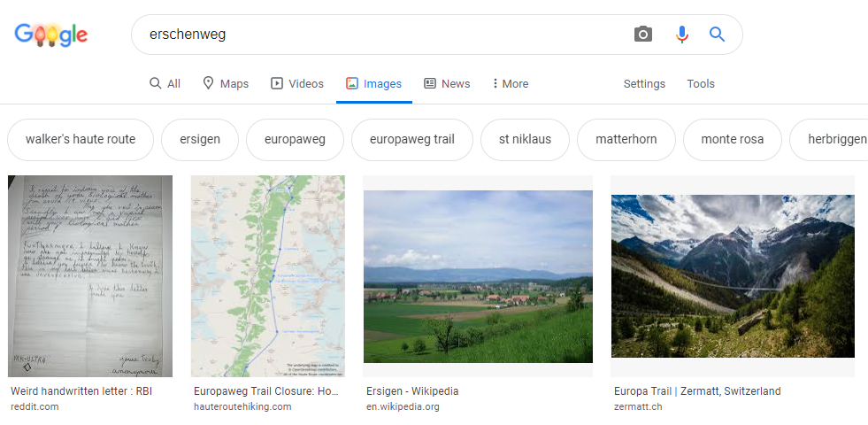Open the Settings menu
Image resolution: width=868 pixels, height=425 pixels.
point(644,84)
